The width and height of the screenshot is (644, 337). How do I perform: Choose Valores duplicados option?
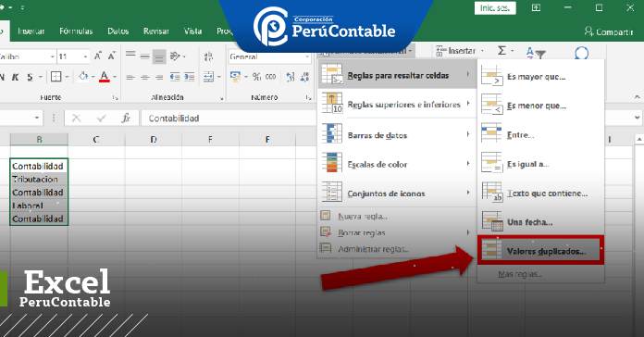click(x=540, y=250)
